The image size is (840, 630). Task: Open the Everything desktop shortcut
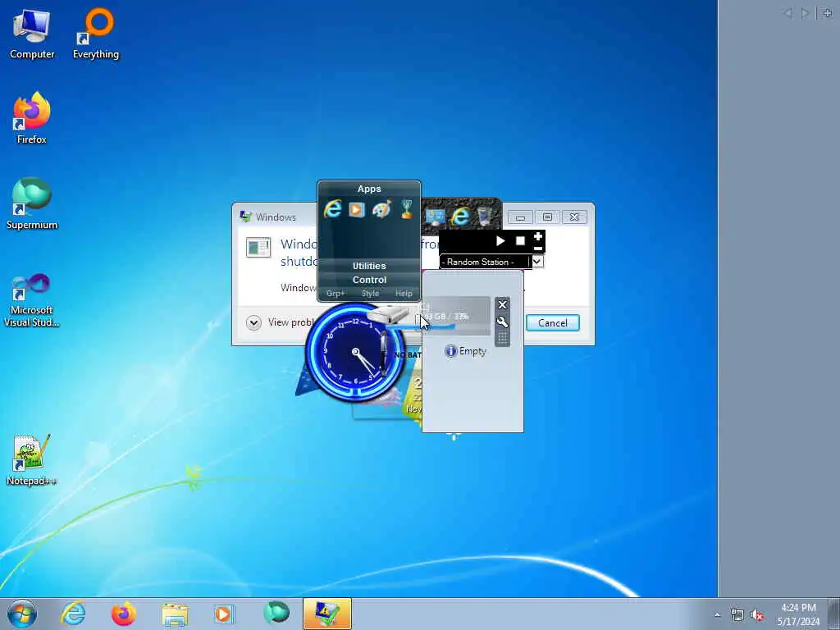pyautogui.click(x=96, y=34)
